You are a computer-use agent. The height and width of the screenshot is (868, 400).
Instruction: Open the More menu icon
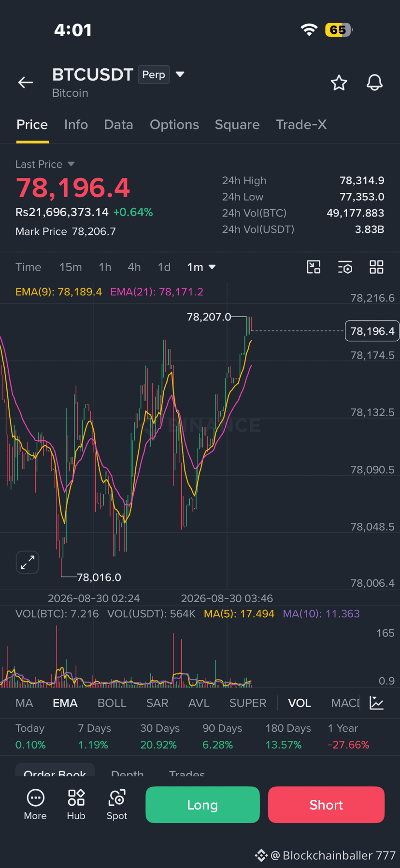(35, 805)
